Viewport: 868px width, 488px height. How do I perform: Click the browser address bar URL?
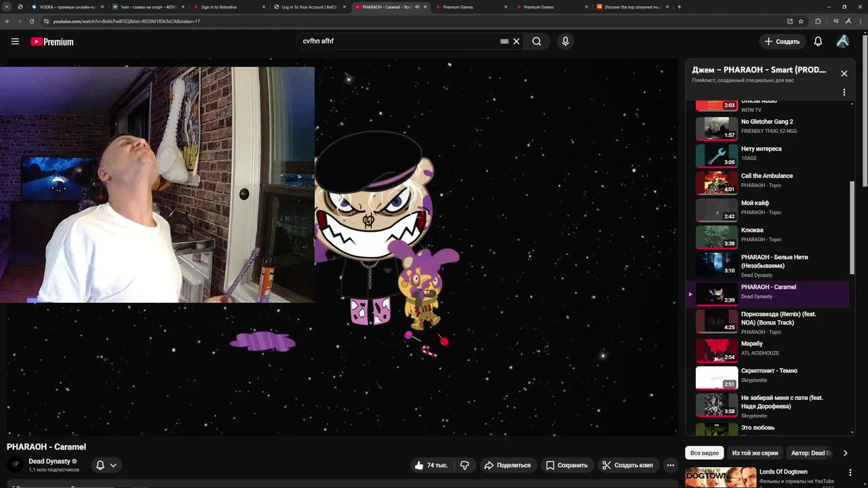126,21
